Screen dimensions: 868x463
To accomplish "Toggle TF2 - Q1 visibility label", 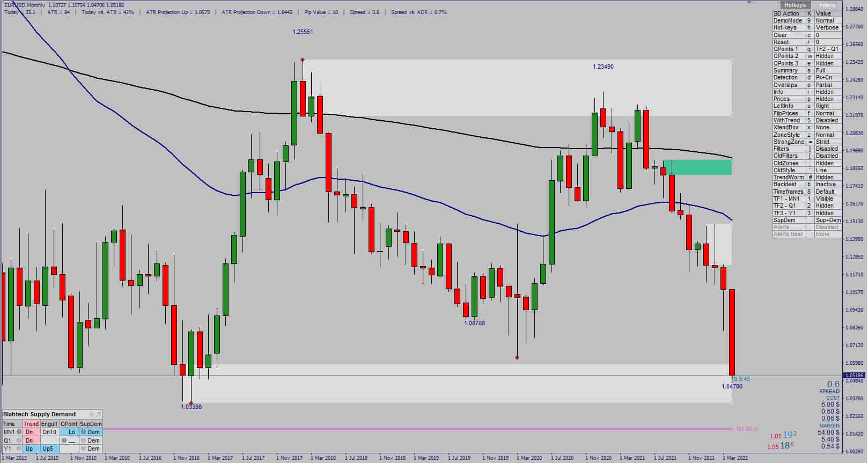I will [789, 205].
